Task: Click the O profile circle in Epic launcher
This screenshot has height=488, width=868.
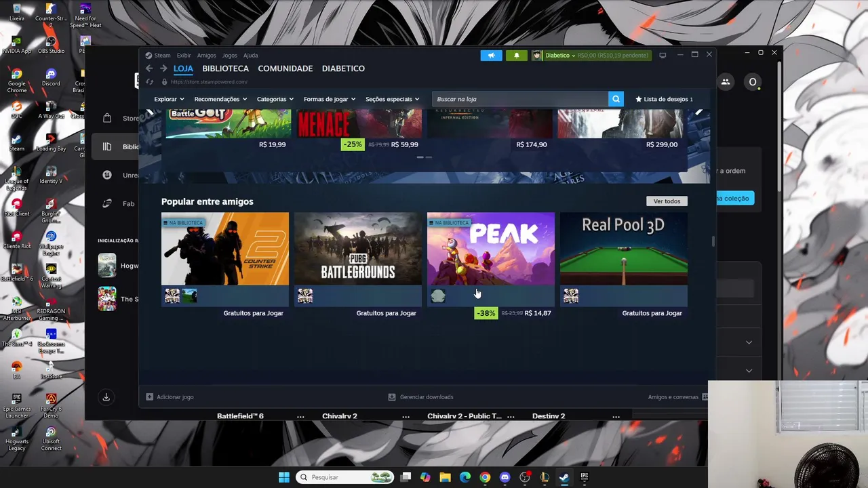Action: [752, 82]
